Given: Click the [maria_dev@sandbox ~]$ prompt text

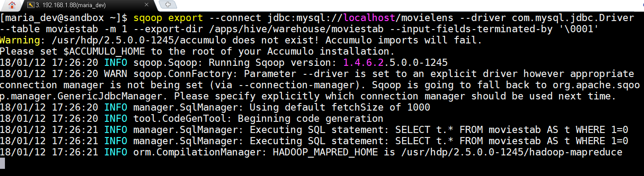Looking at the screenshot, I should pyautogui.click(x=64, y=18).
